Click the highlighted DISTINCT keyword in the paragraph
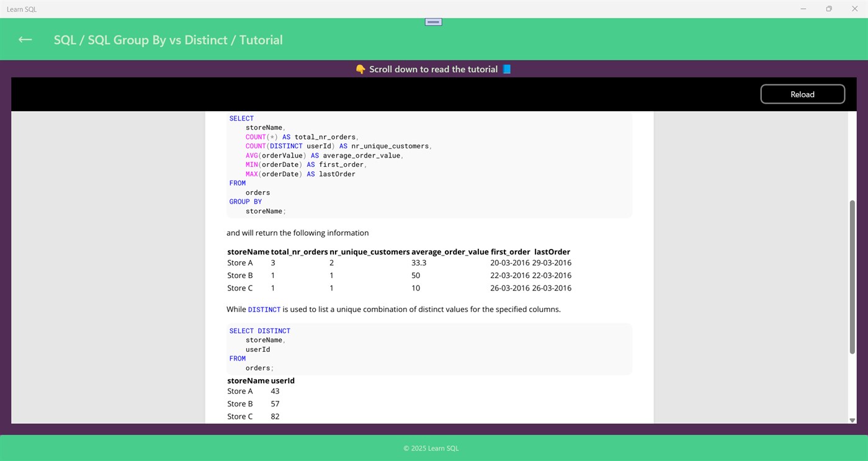Screen dimensions: 868x461 [x=264, y=309]
